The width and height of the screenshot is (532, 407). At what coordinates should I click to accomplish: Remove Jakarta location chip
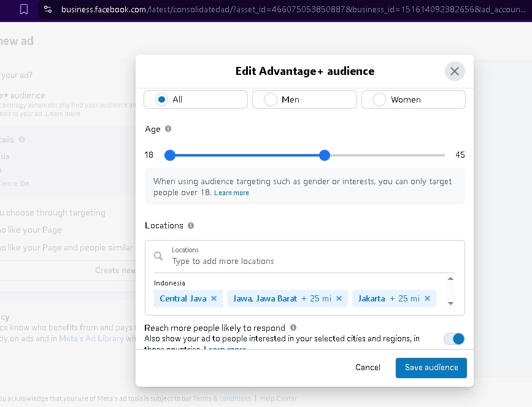click(x=428, y=298)
